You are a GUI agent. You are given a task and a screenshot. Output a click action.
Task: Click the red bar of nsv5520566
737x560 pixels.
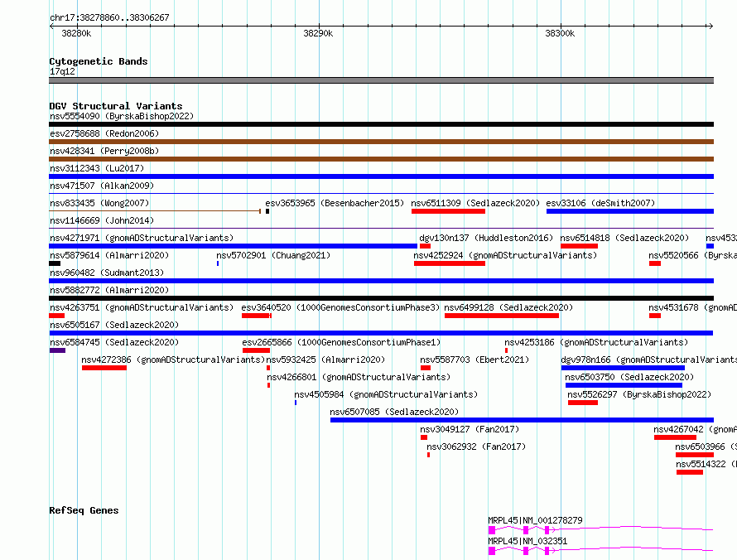click(x=655, y=263)
